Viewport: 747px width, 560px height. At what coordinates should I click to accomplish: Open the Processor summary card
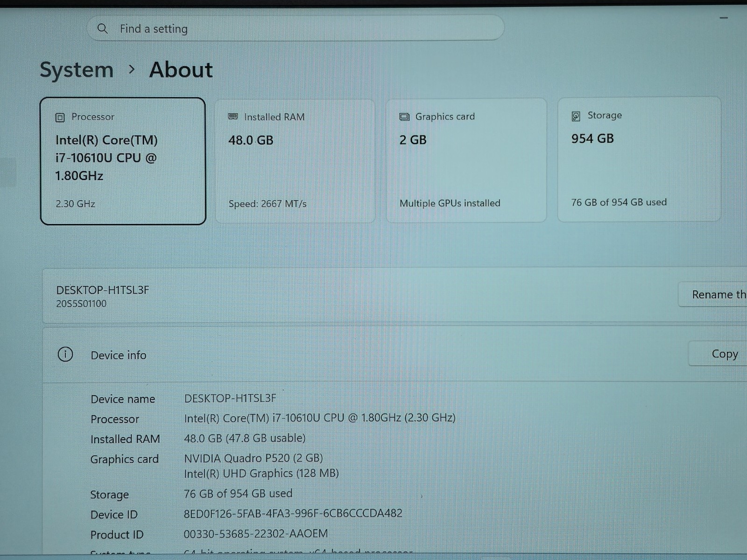(x=123, y=161)
